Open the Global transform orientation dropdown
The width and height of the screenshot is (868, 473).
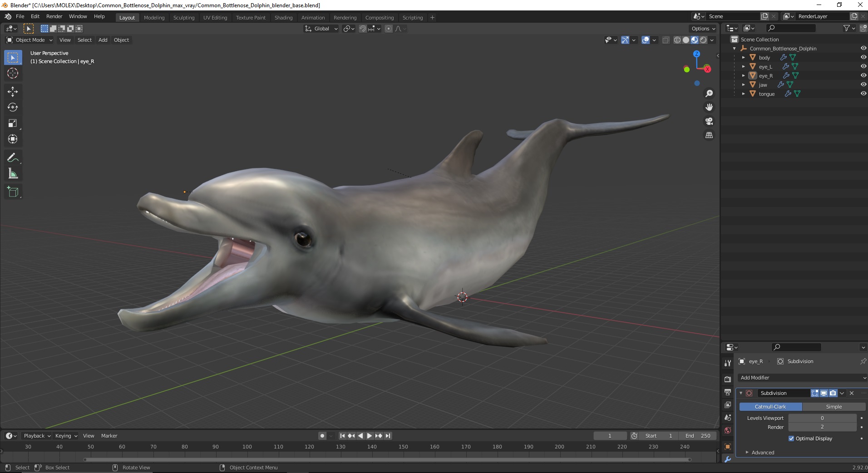tap(321, 29)
